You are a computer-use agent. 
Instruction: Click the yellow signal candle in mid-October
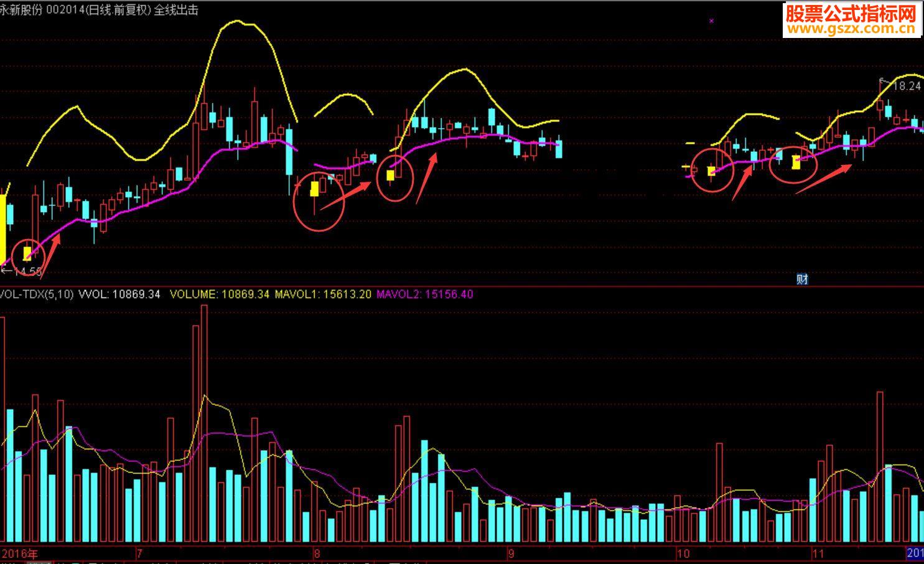point(711,171)
